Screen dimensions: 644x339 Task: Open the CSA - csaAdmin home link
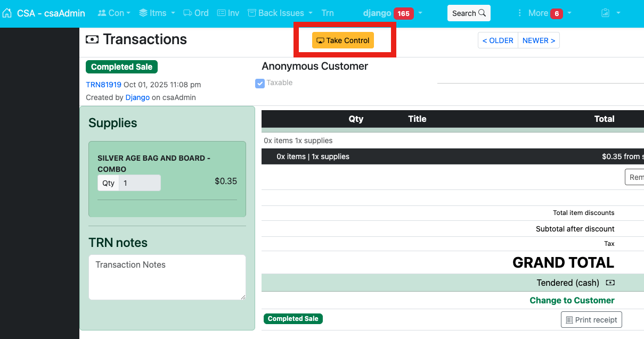point(44,13)
